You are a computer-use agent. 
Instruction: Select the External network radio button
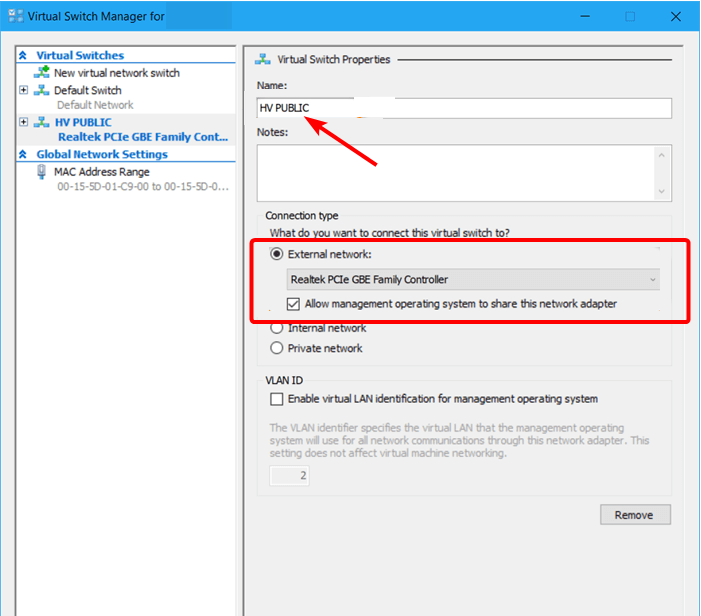[x=277, y=254]
